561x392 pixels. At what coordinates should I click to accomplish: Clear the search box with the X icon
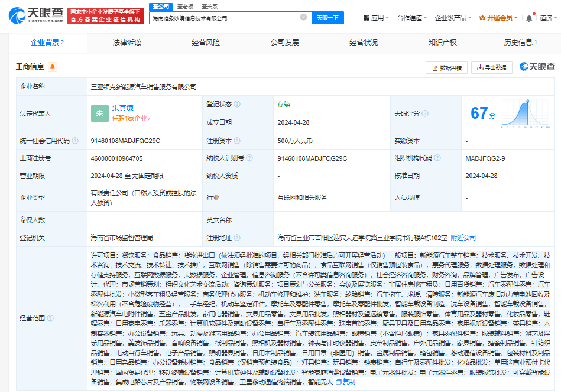pos(303,18)
